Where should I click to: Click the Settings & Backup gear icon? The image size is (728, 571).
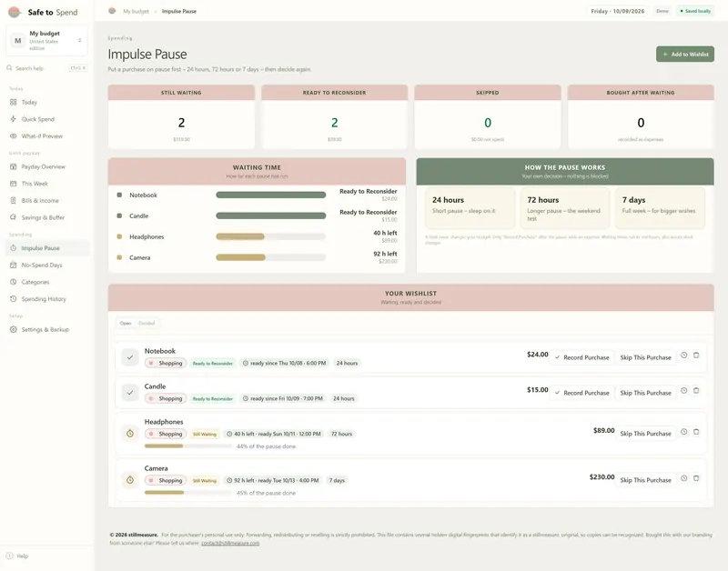pyautogui.click(x=13, y=329)
